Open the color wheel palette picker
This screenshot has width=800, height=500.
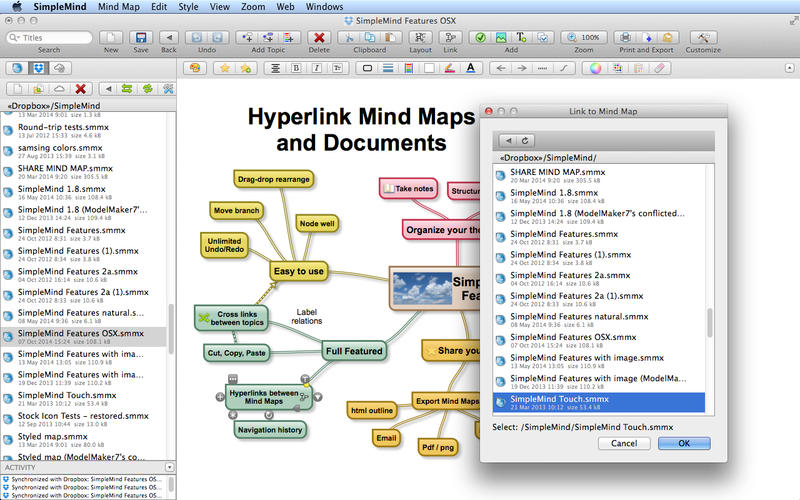point(594,68)
